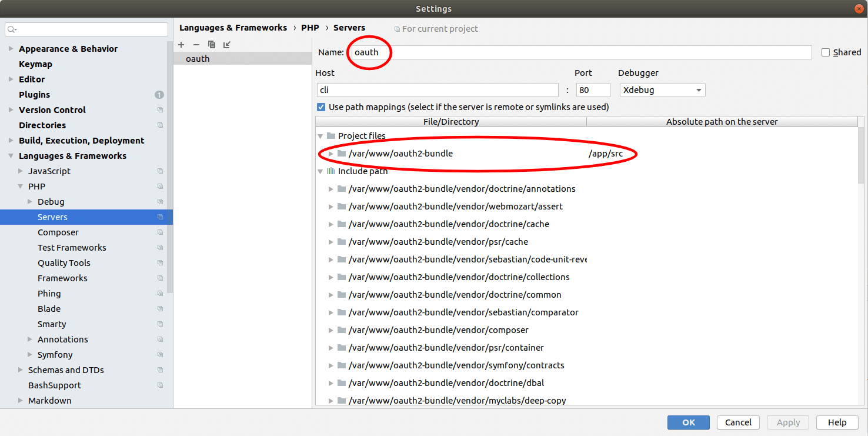This screenshot has height=436, width=868.
Task: Click the search magnifier icon in settings
Action: click(x=12, y=29)
